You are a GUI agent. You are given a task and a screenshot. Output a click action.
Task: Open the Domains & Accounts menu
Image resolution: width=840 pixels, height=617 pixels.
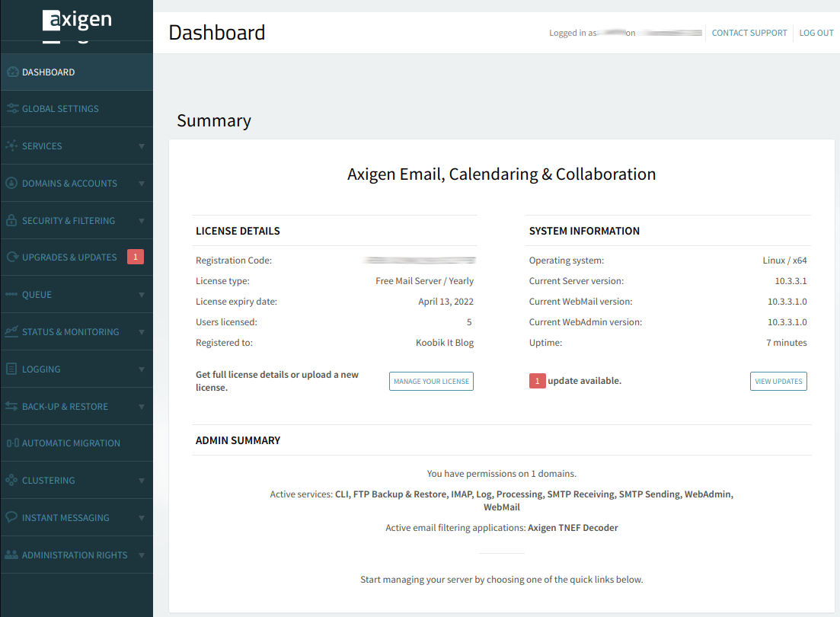pos(77,183)
